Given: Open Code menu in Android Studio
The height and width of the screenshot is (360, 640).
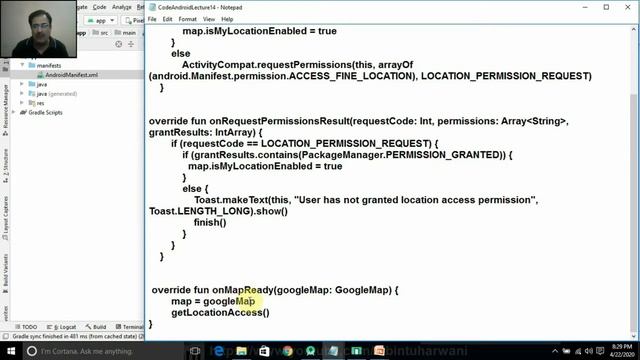Looking at the screenshot, I should [x=99, y=7].
